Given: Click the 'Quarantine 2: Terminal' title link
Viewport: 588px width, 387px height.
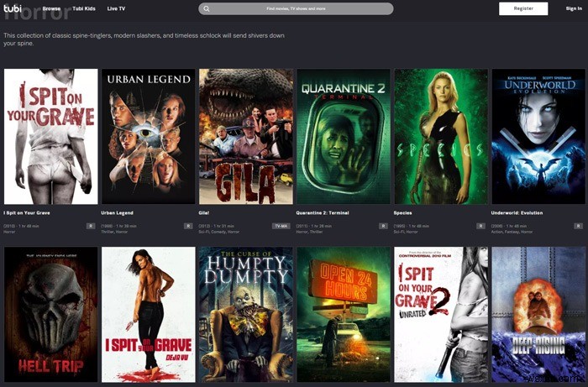Looking at the screenshot, I should click(x=323, y=212).
